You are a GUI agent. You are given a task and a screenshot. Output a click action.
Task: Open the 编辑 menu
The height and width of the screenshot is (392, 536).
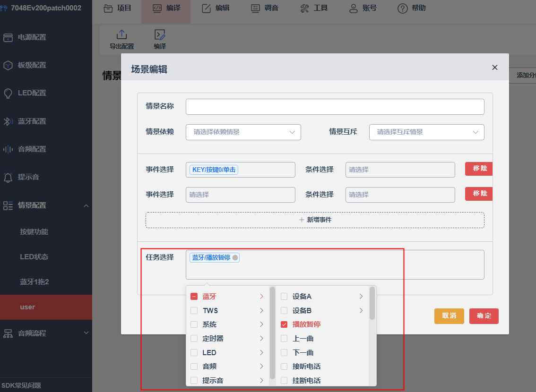tap(216, 8)
